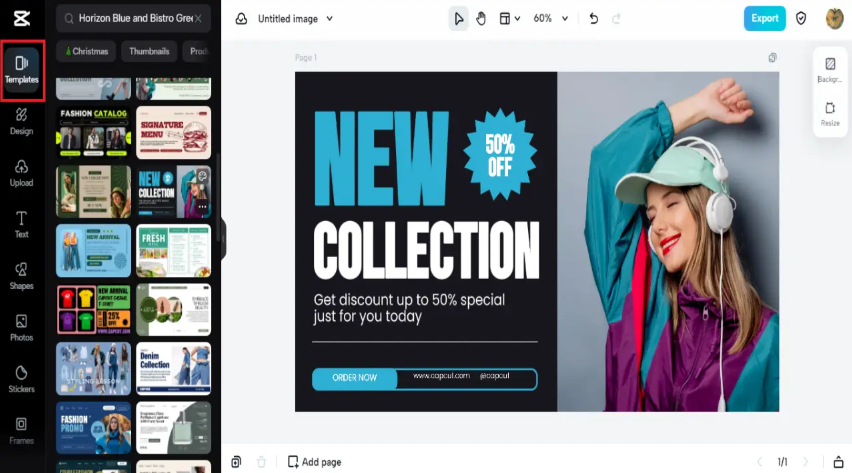Click the cloud save icon
The height and width of the screenshot is (473, 852).
click(241, 18)
